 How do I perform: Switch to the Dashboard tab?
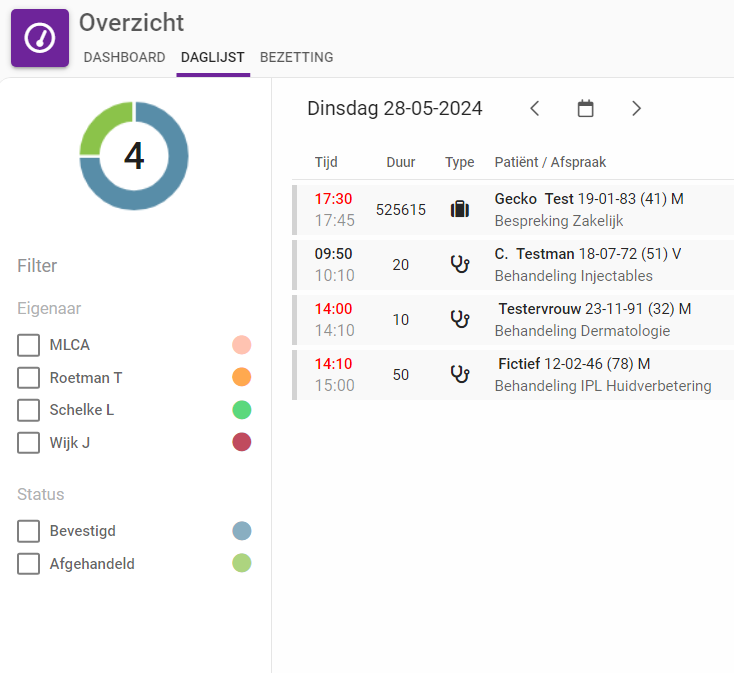click(124, 58)
